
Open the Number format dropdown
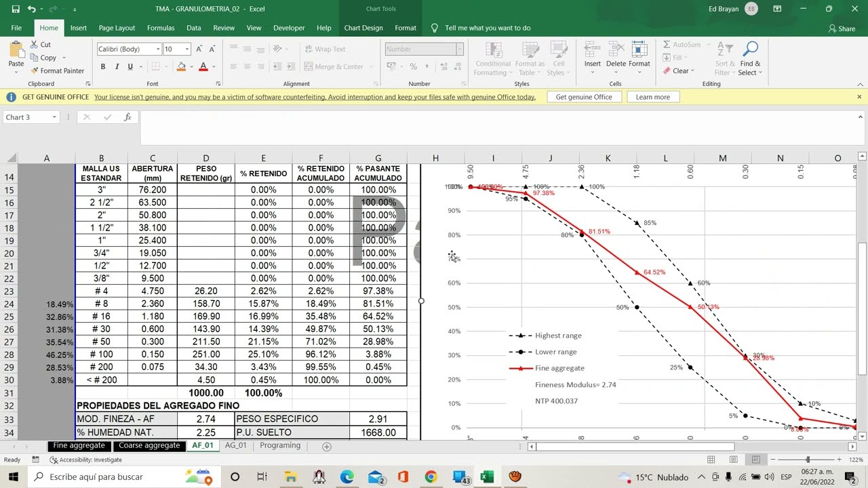pos(459,49)
